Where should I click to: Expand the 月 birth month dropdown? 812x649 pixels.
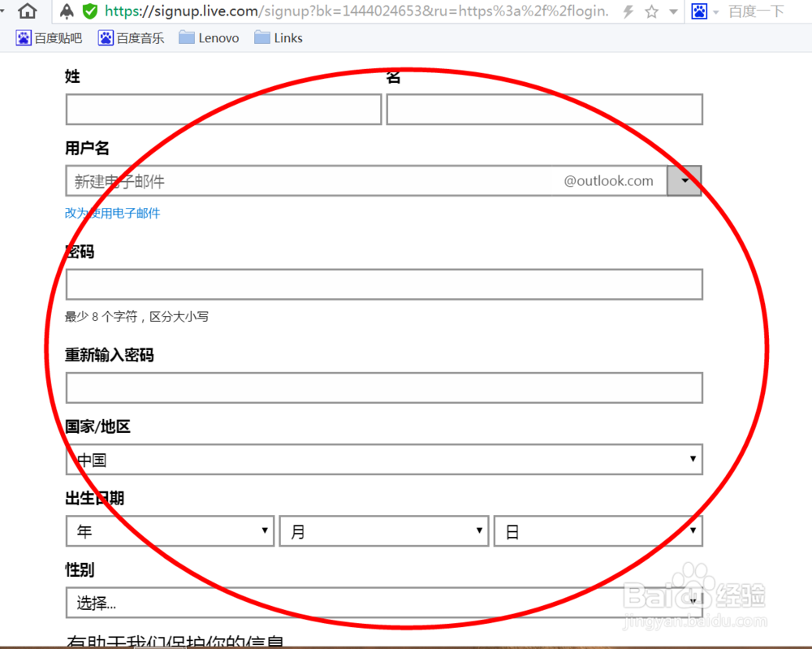480,530
